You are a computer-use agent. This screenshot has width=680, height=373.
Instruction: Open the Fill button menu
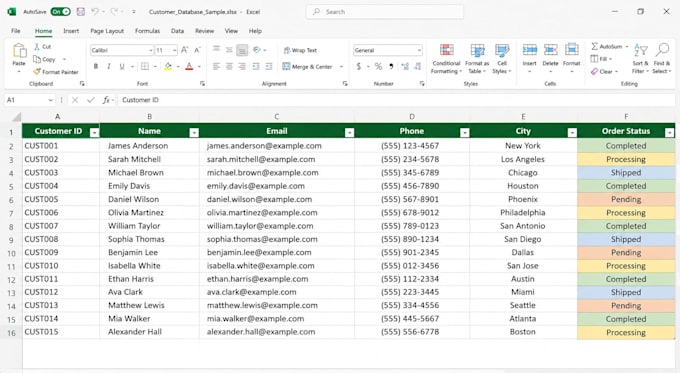(601, 59)
